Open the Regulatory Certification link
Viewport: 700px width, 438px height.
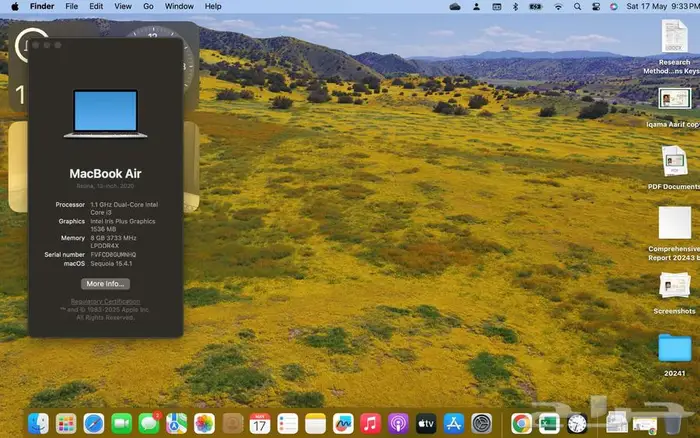tap(105, 301)
